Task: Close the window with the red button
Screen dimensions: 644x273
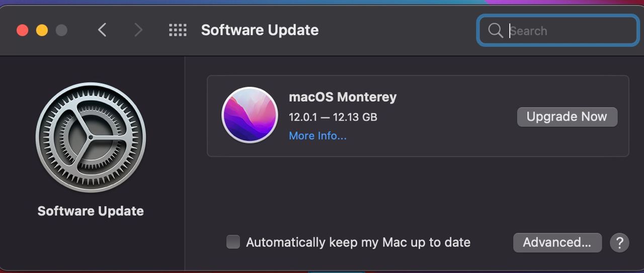Action: [x=22, y=30]
